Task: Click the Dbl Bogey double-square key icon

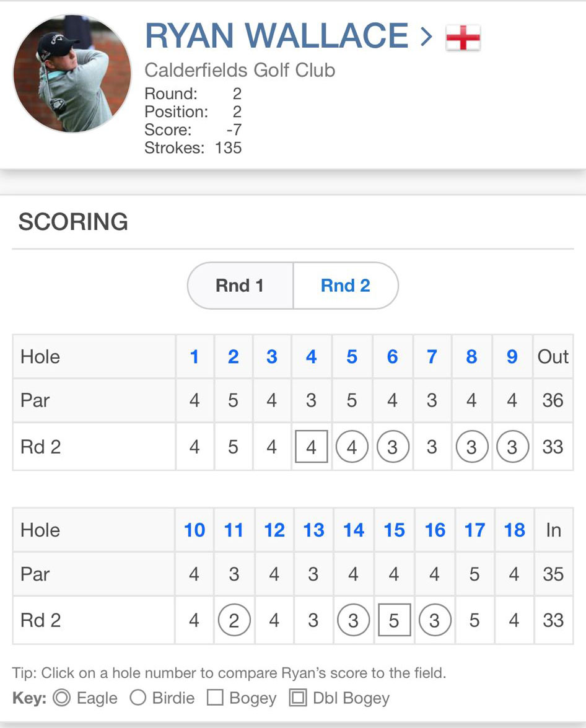Action: point(298,698)
